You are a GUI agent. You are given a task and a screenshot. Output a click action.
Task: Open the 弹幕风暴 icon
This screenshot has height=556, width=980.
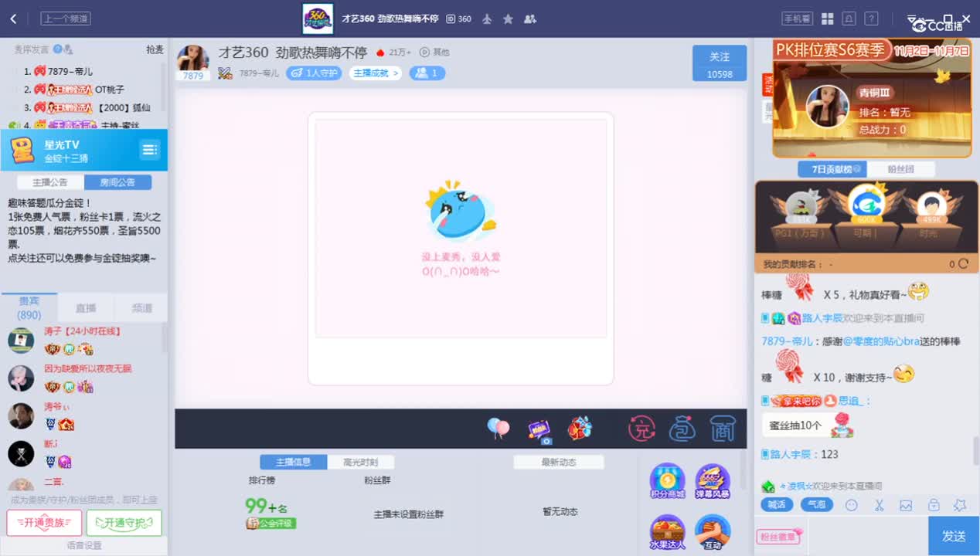713,481
